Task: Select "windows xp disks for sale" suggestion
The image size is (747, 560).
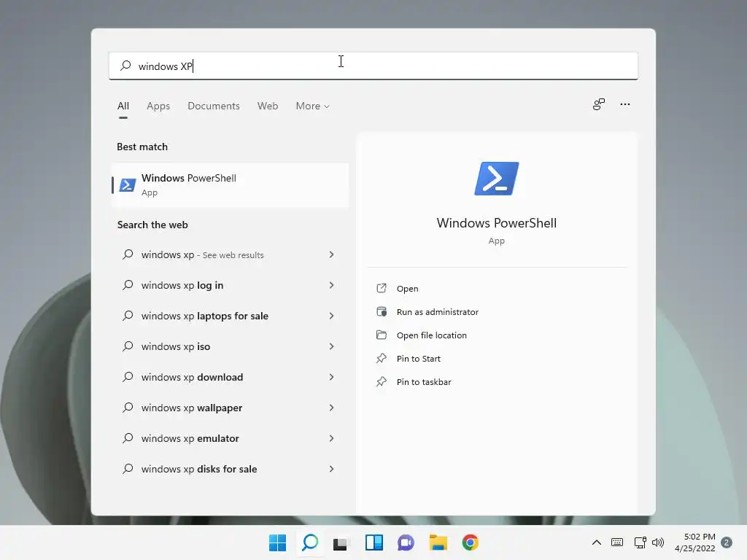Action: click(230, 469)
